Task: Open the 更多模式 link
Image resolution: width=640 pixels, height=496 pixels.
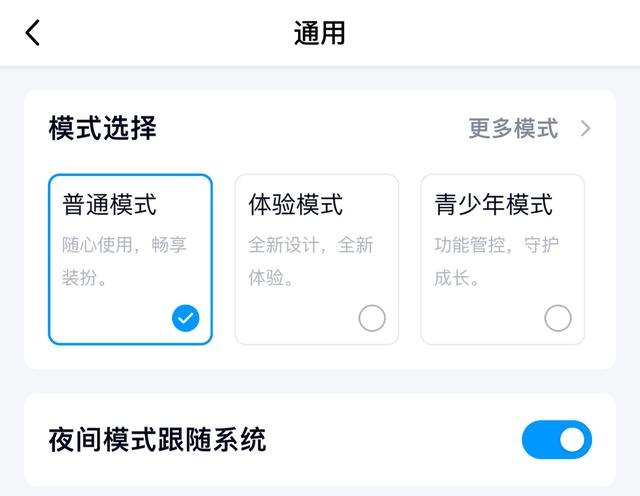Action: (x=513, y=129)
